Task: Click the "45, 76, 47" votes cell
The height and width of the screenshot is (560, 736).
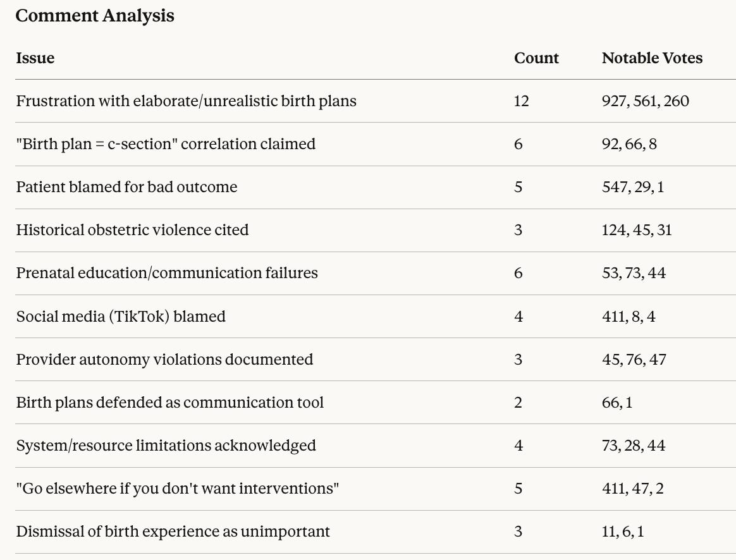Action: pyautogui.click(x=634, y=360)
